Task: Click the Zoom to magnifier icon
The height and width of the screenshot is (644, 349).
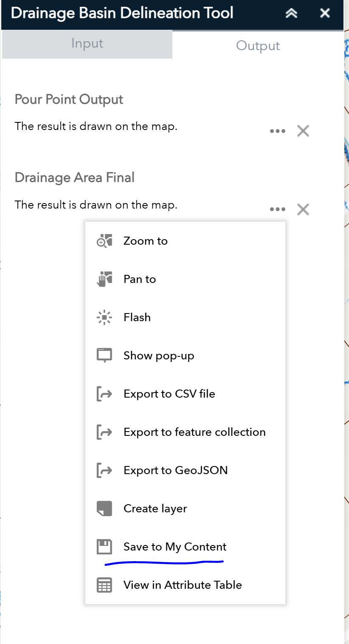Action: 104,241
